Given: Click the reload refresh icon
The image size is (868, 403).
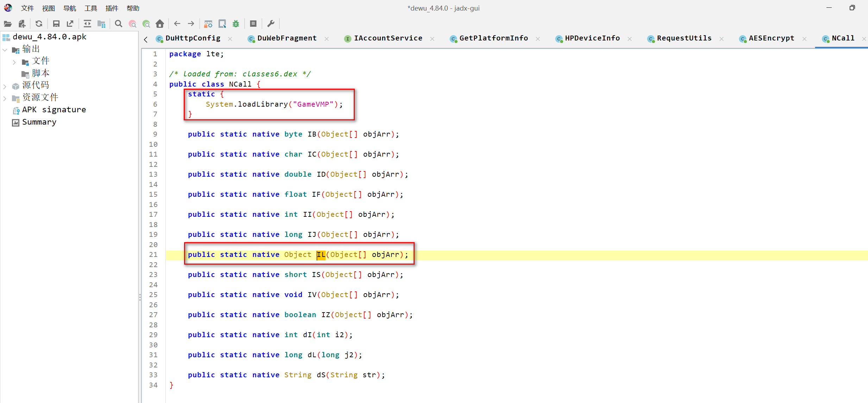Looking at the screenshot, I should 39,24.
